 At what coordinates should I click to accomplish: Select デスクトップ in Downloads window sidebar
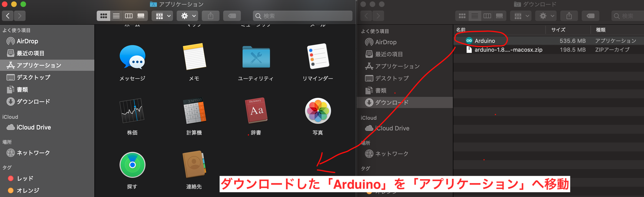pos(405,78)
